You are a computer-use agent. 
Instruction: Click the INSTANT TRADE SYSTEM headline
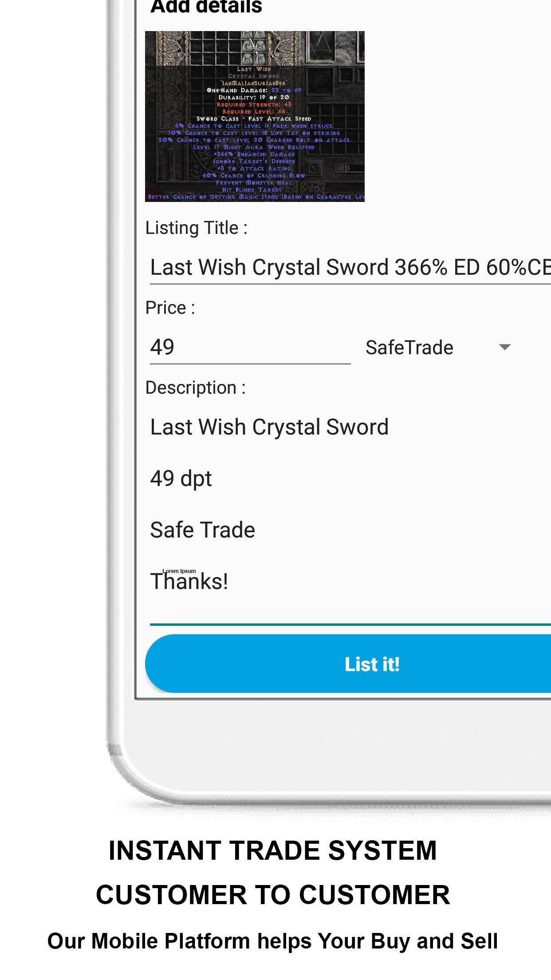[x=273, y=851]
